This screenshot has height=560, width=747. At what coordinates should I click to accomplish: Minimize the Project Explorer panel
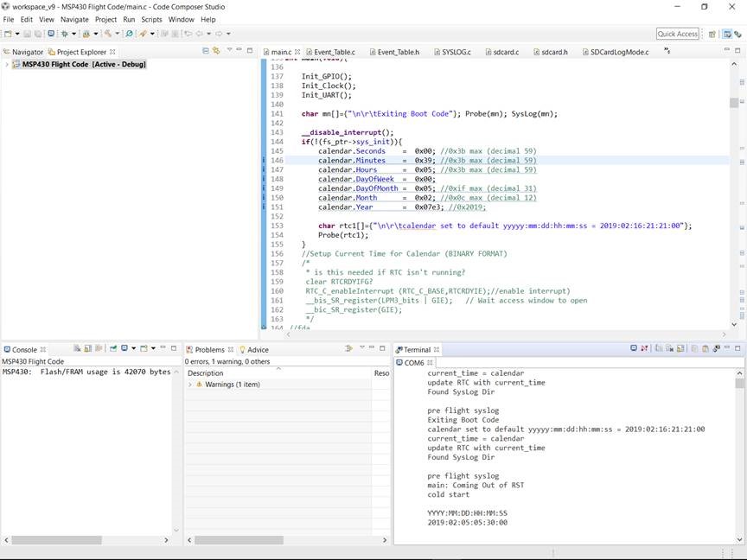(239, 51)
